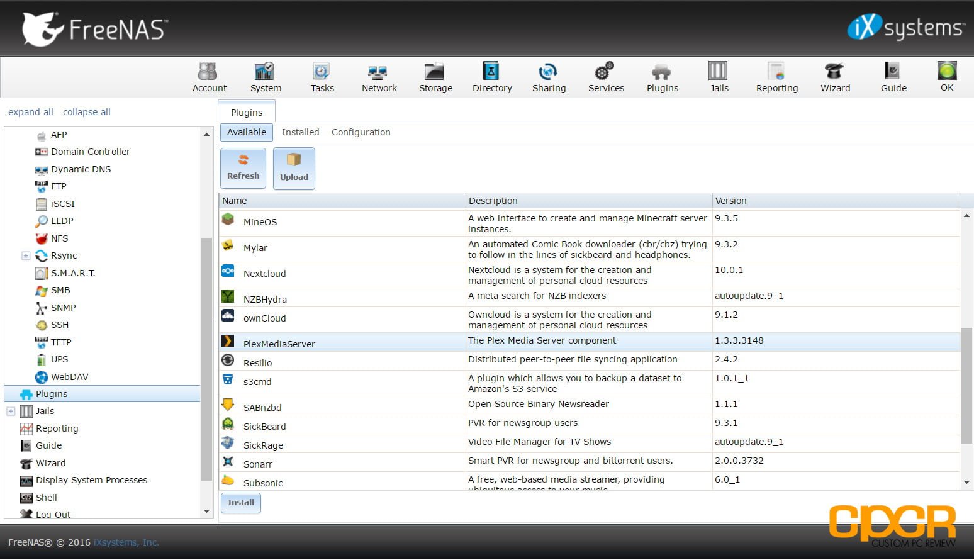The width and height of the screenshot is (974, 560).
Task: Launch the Wizard from the toolbar
Action: (835, 77)
